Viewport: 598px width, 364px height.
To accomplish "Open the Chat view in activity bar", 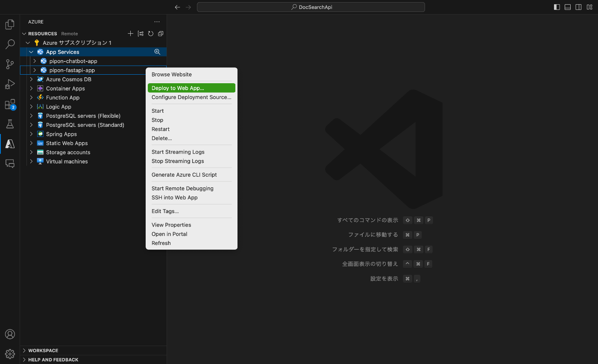I will tap(10, 164).
